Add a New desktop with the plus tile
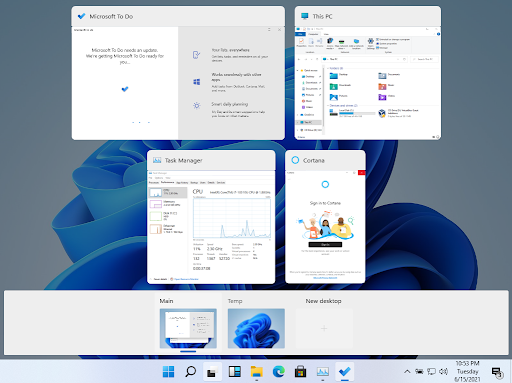This screenshot has height=383, width=512. point(324,328)
